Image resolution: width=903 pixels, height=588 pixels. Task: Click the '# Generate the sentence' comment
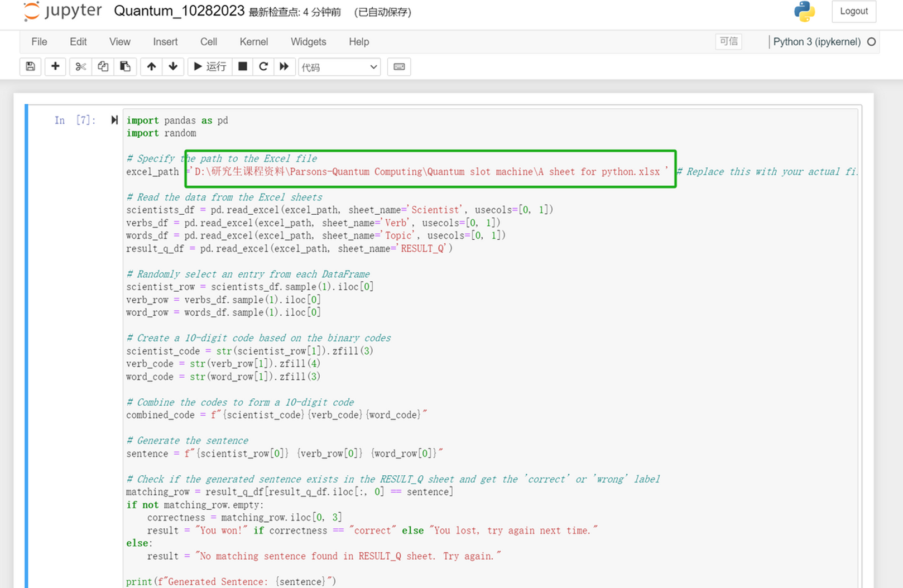click(x=187, y=441)
